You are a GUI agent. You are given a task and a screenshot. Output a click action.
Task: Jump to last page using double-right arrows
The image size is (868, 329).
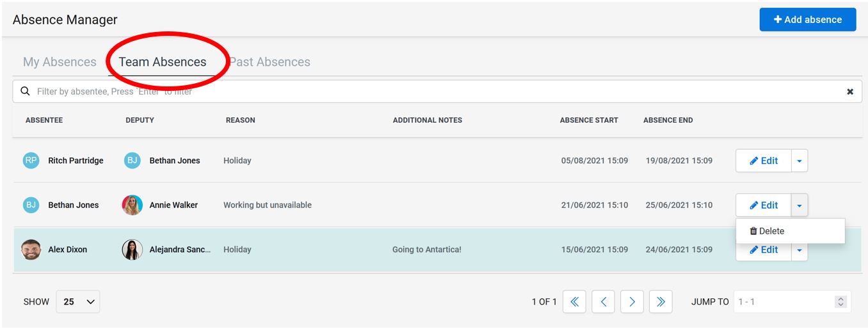click(x=661, y=301)
